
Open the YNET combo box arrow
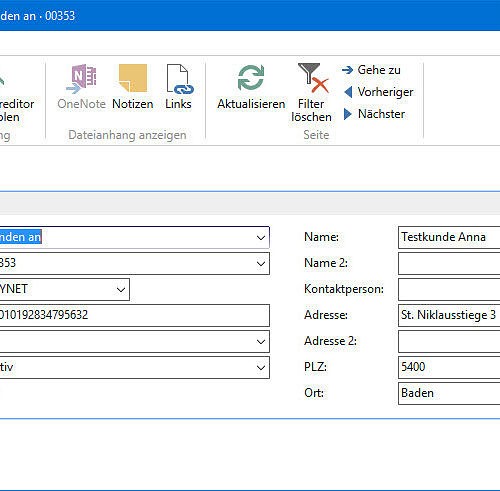(121, 289)
